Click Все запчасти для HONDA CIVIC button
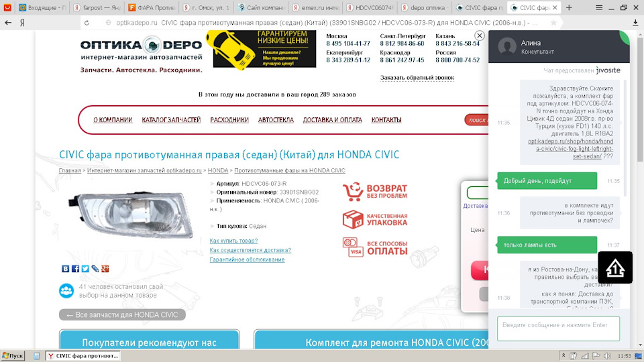 coord(122,315)
